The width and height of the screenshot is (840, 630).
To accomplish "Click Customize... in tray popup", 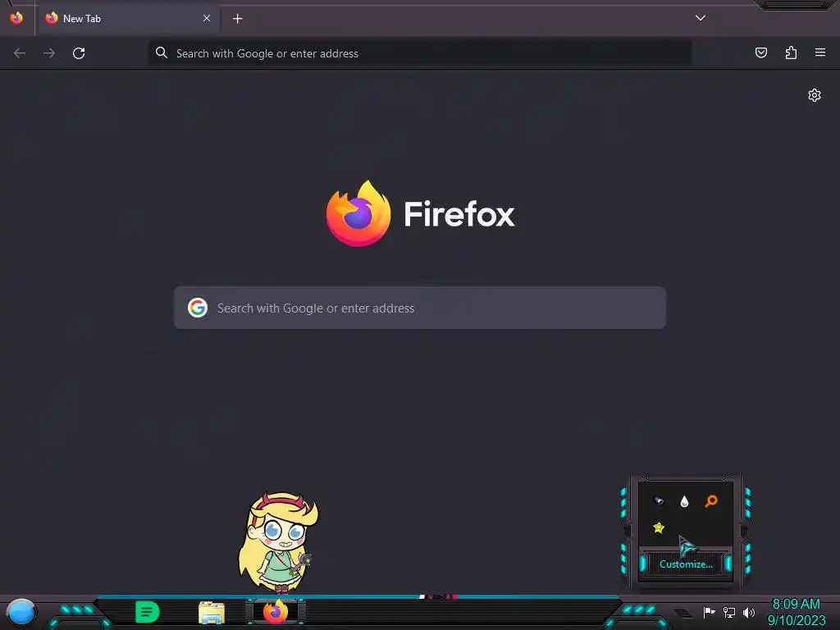I will click(686, 564).
